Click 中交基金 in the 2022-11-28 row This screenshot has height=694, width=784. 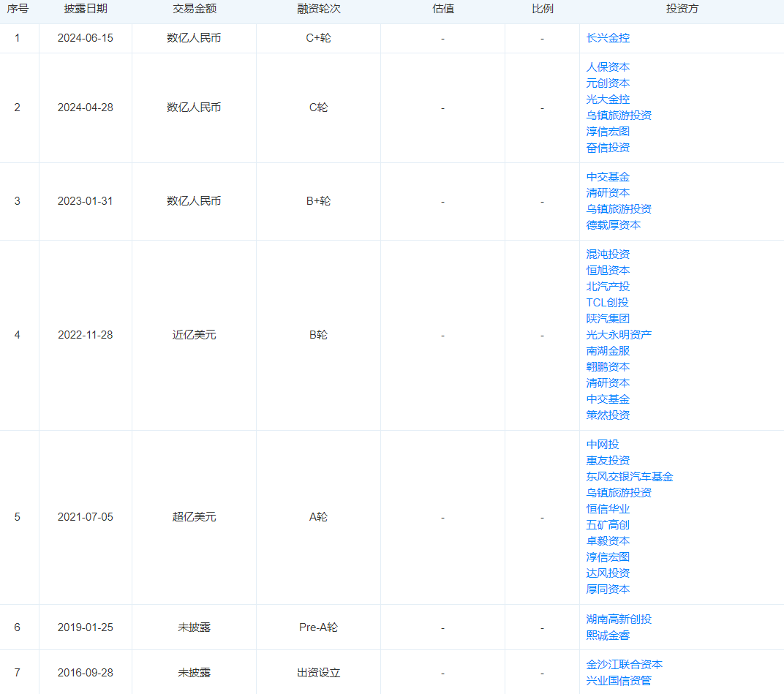point(608,399)
